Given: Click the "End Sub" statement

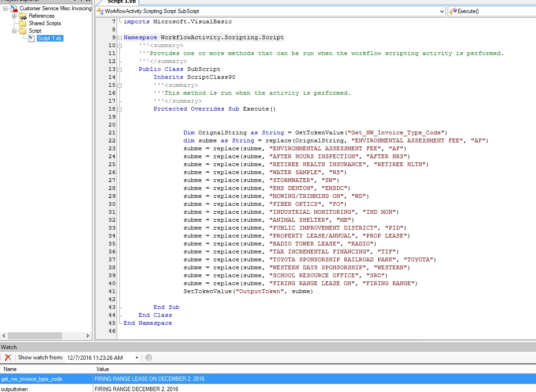Looking at the screenshot, I should [x=167, y=307].
